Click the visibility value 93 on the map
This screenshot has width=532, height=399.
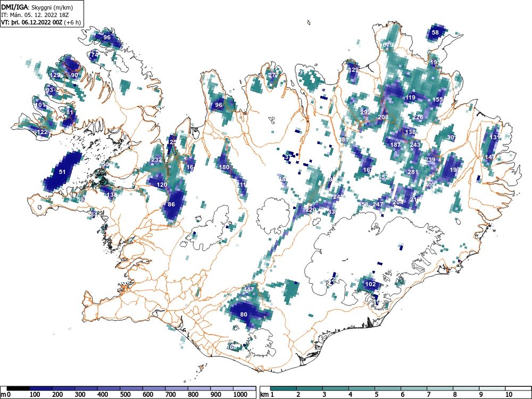(x=50, y=90)
